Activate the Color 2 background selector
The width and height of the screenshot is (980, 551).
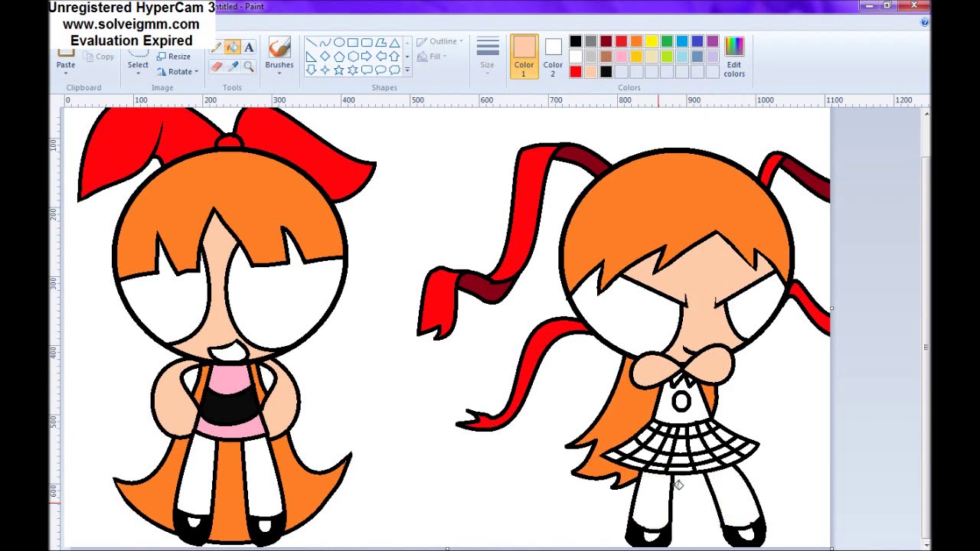pyautogui.click(x=553, y=56)
